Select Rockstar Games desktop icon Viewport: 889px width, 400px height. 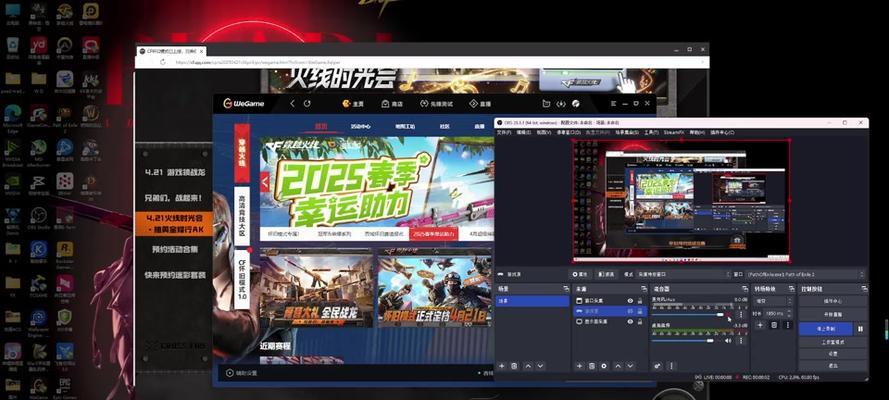click(x=64, y=252)
